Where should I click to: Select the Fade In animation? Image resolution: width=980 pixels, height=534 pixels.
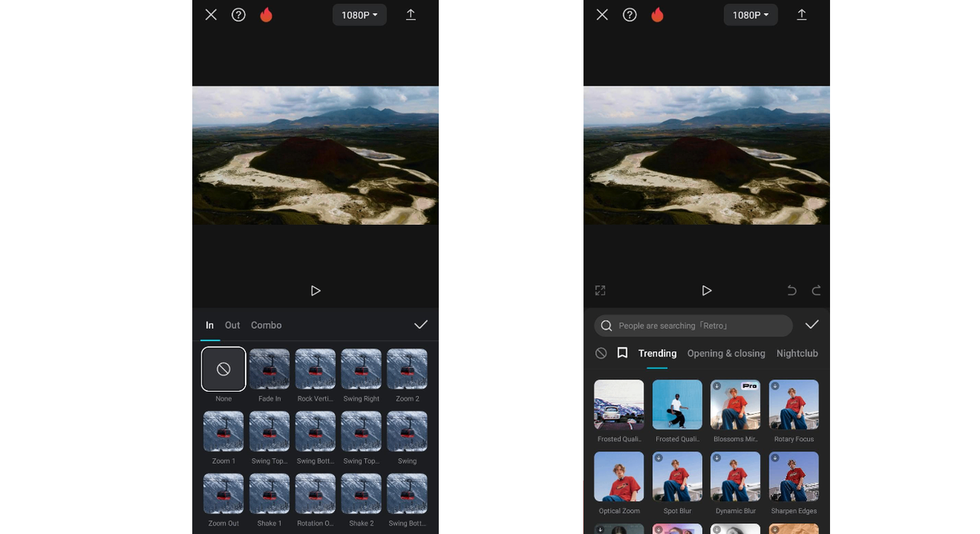[269, 369]
